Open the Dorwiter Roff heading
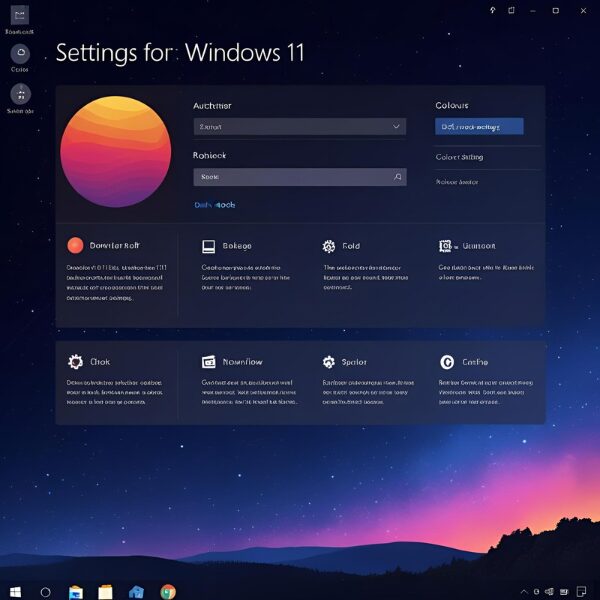This screenshot has width=600, height=600. (114, 246)
